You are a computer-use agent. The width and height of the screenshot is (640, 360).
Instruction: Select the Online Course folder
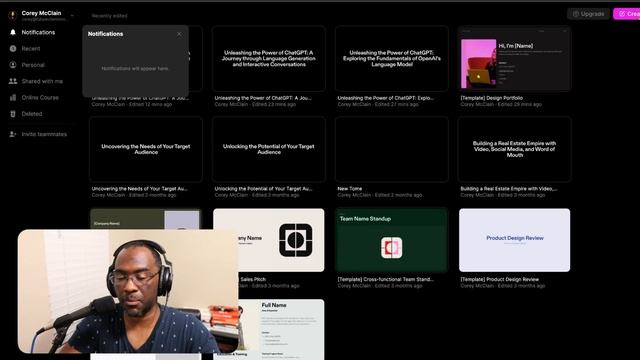[40, 98]
